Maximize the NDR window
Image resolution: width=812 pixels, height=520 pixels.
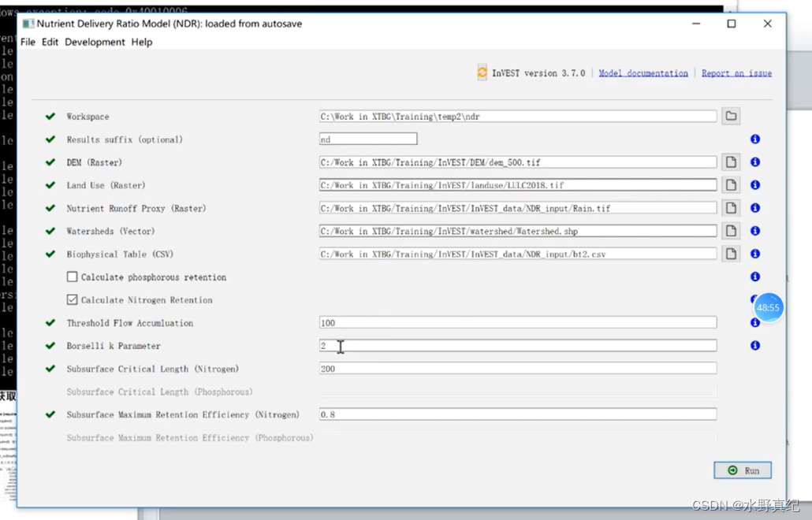point(732,24)
